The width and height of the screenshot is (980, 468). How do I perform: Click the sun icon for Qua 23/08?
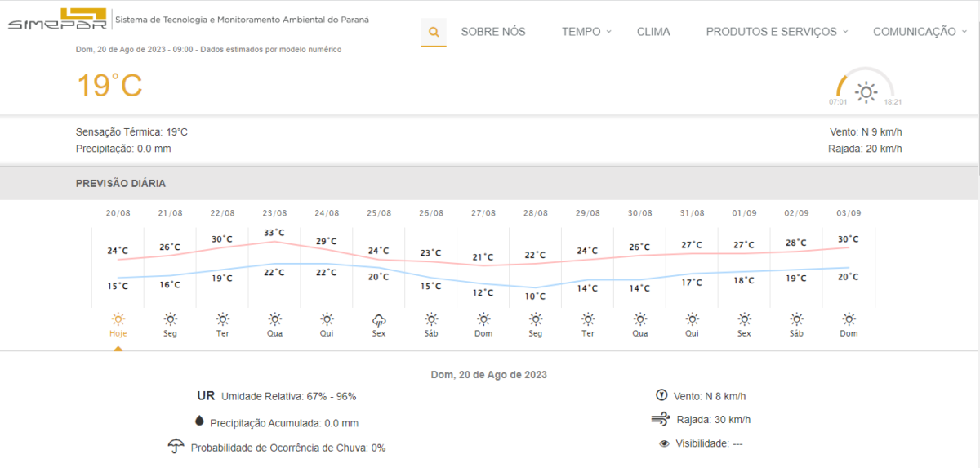coord(274,319)
